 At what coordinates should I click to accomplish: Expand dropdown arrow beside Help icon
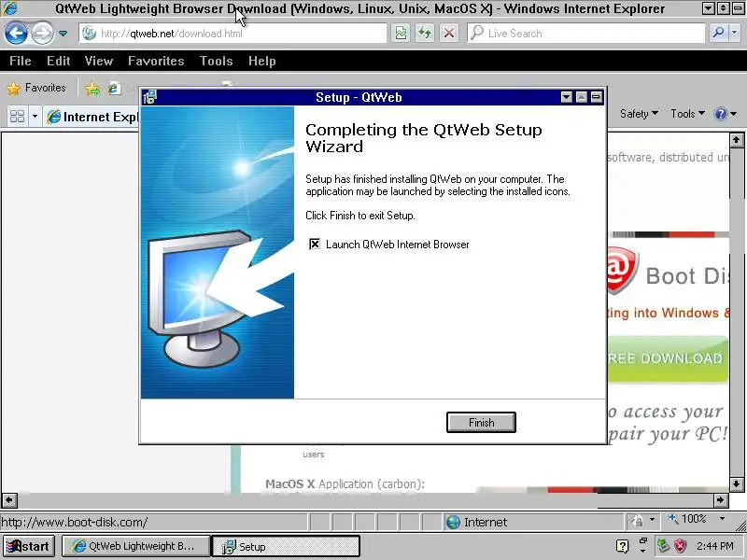(734, 114)
